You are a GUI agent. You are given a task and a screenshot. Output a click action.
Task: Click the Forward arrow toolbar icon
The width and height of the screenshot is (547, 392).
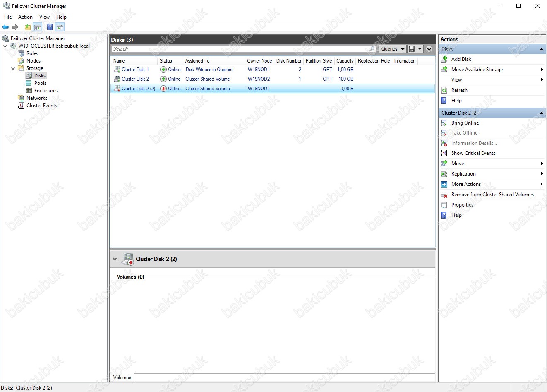15,27
